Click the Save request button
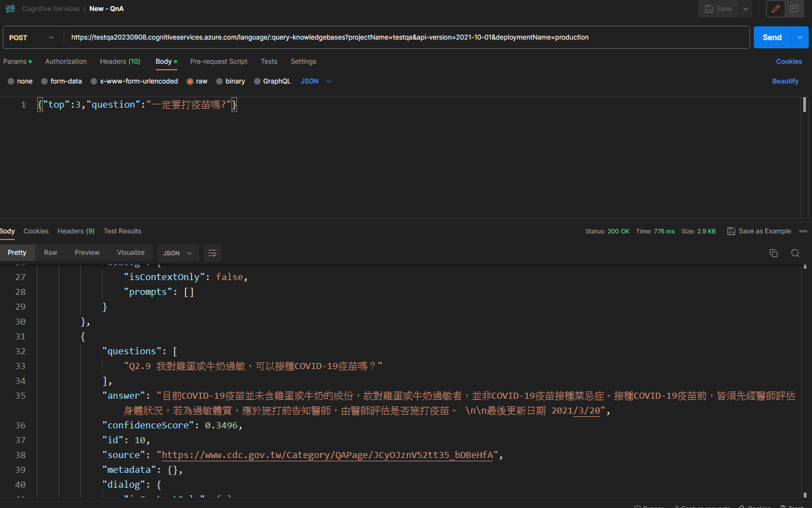The height and width of the screenshot is (508, 812). [x=718, y=9]
